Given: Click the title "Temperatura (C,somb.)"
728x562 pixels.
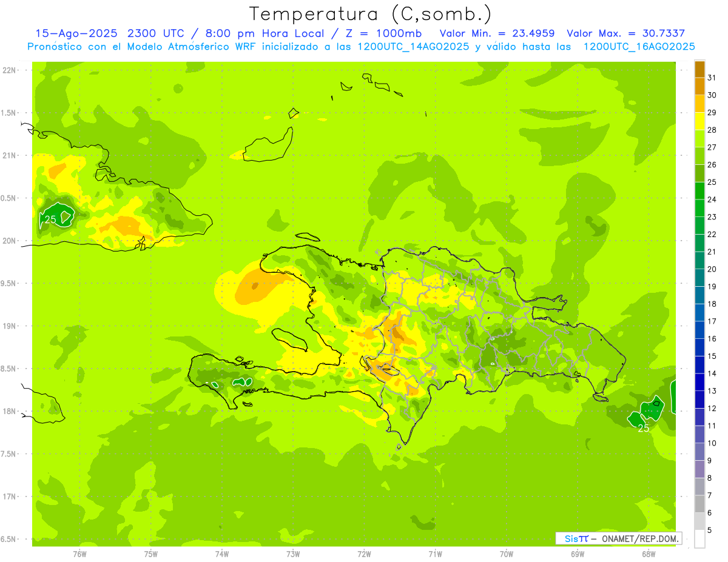Looking at the screenshot, I should click(370, 14).
